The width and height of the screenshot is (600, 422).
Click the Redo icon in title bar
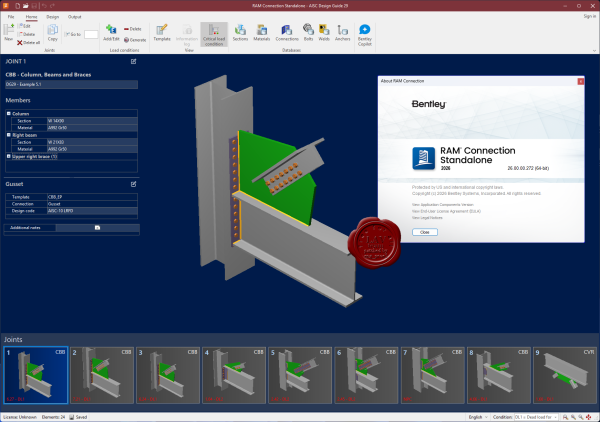pyautogui.click(x=52, y=6)
